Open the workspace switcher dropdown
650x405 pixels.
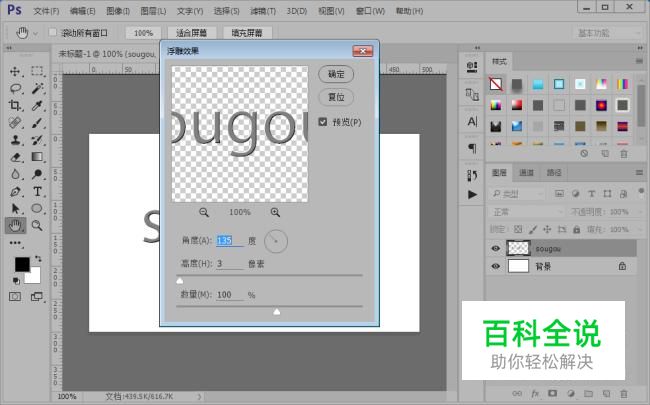[x=608, y=33]
